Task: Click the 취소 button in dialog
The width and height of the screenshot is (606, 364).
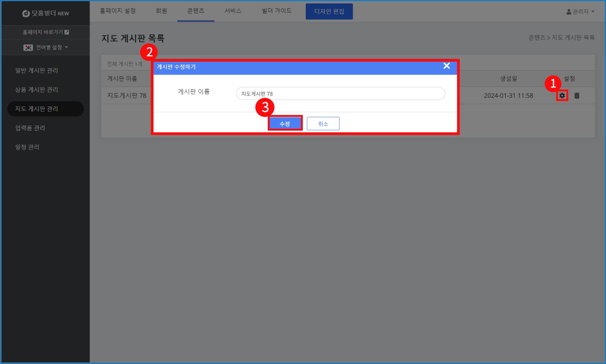Action: [323, 124]
